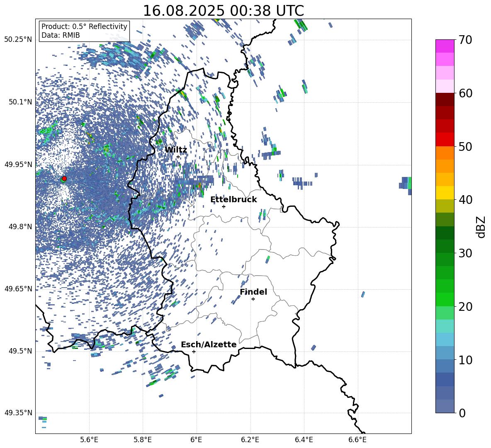Click the 49.8°N latitude label
Screen dimensions: 491x448
[x=20, y=227]
